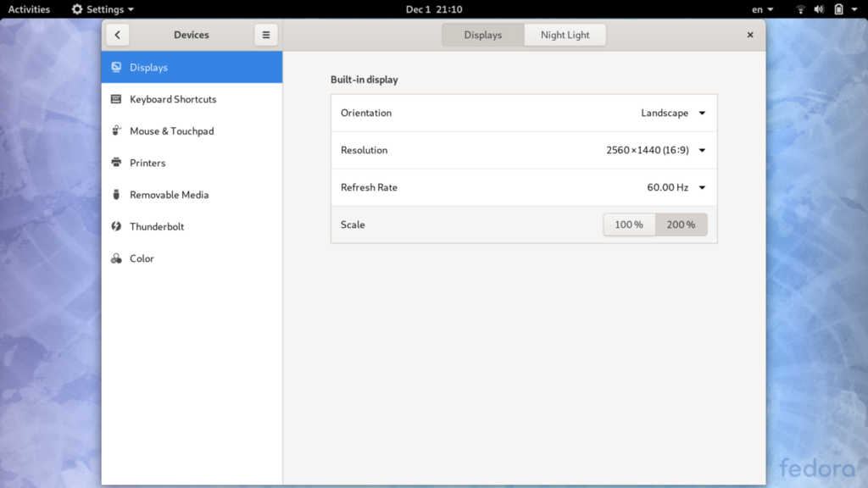Open the en input language dropdown
Image resolution: width=868 pixels, height=488 pixels.
click(x=762, y=9)
